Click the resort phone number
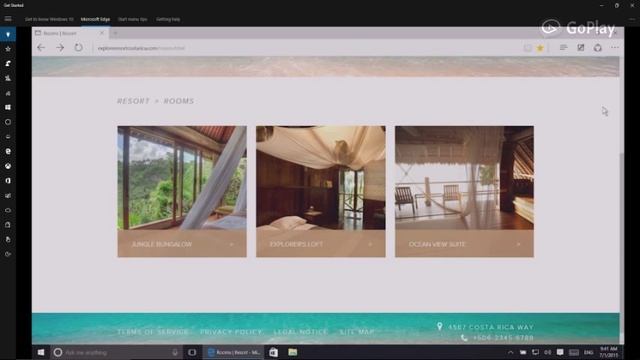The image size is (640, 360). pos(503,338)
